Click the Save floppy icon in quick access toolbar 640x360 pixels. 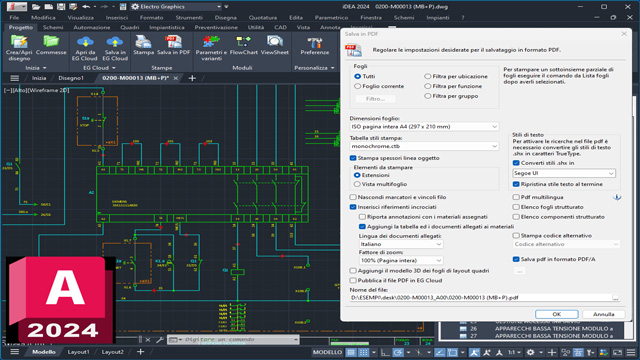[x=61, y=7]
